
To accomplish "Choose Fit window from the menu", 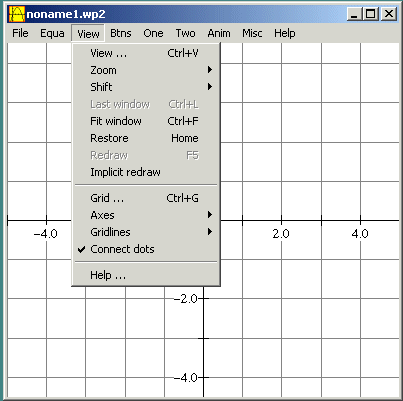I will (x=146, y=121).
